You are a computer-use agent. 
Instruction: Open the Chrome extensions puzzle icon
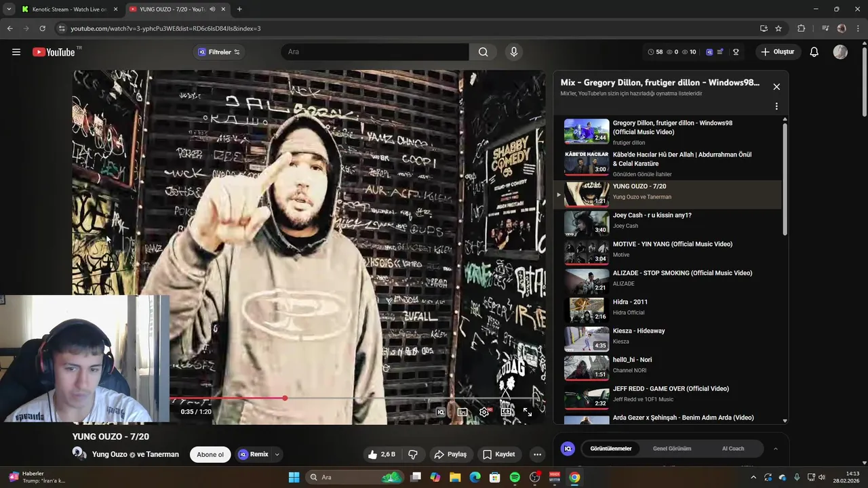point(802,28)
